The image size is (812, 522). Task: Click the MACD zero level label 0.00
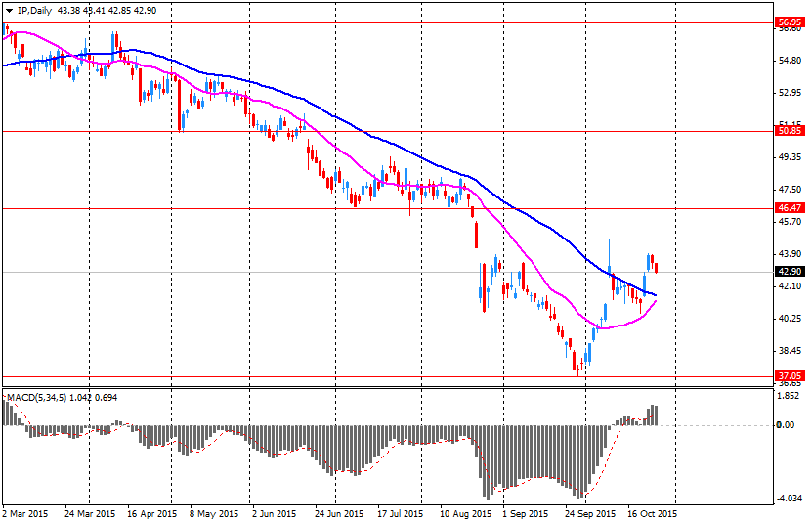(x=787, y=425)
